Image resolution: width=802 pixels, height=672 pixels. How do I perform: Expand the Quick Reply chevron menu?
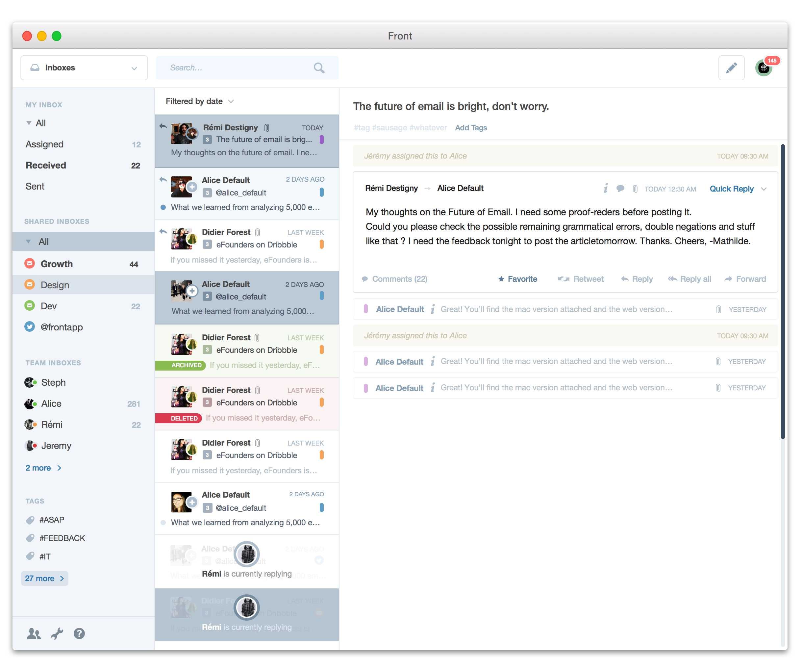click(764, 189)
